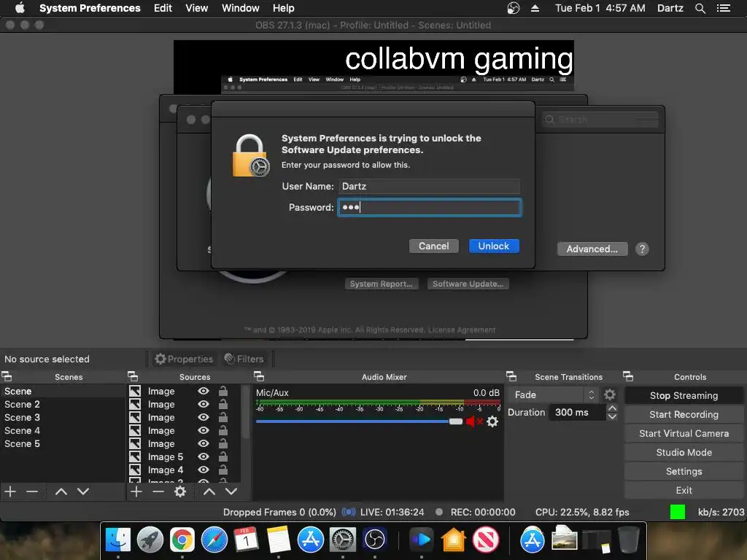Click the Scene Transitions panel pop-out icon
This screenshot has width=747, height=560.
pos(511,377)
